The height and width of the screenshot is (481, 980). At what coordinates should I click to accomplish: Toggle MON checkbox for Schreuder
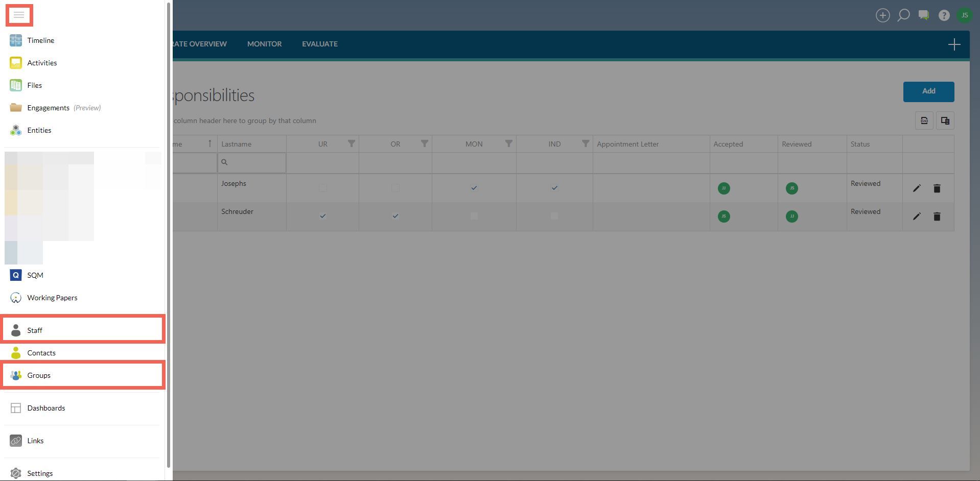click(474, 216)
